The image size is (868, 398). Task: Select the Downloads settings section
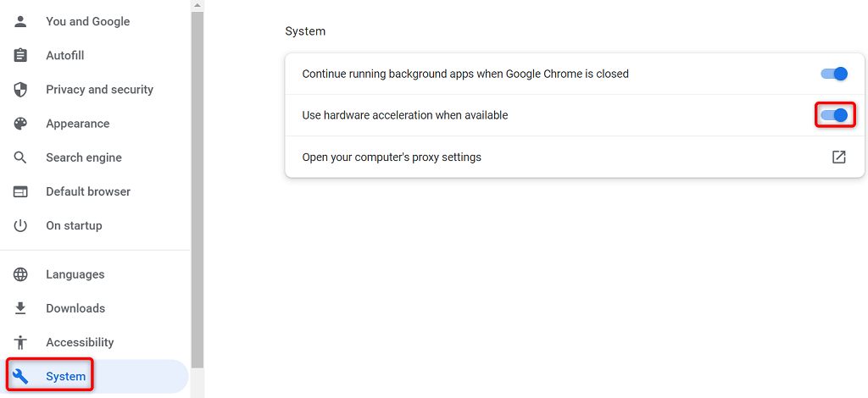75,308
